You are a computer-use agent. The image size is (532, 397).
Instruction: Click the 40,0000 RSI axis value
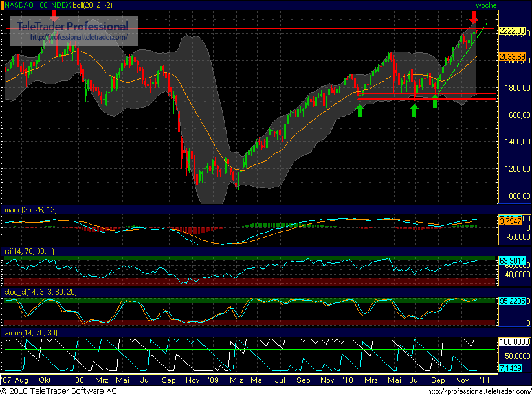[x=517, y=275]
